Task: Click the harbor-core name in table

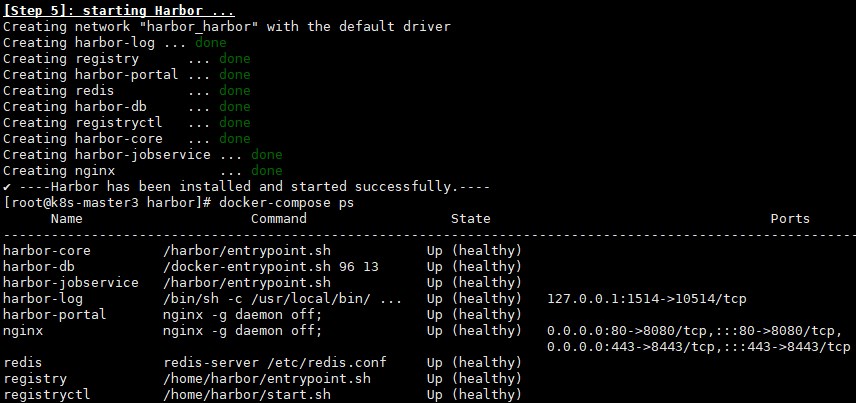Action: coord(46,251)
